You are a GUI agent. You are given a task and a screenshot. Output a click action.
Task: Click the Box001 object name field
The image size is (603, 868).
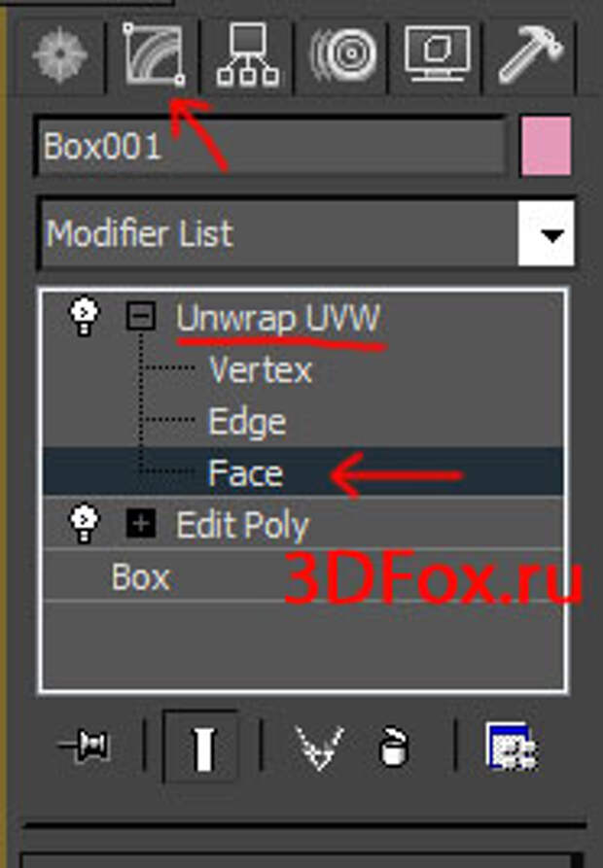click(271, 147)
